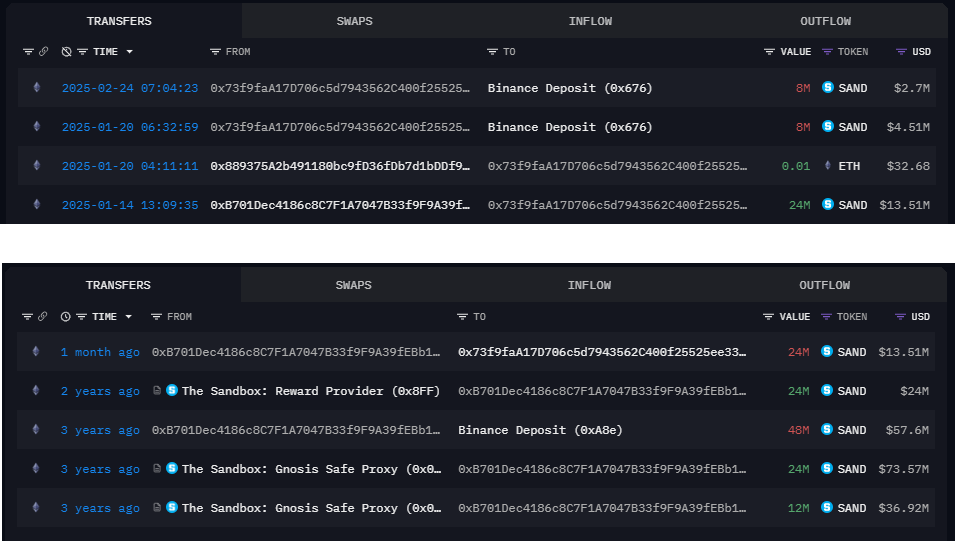Click the Ethereum chain icon in the '2 years ago' row
This screenshot has height=541, width=955.
coord(38,391)
